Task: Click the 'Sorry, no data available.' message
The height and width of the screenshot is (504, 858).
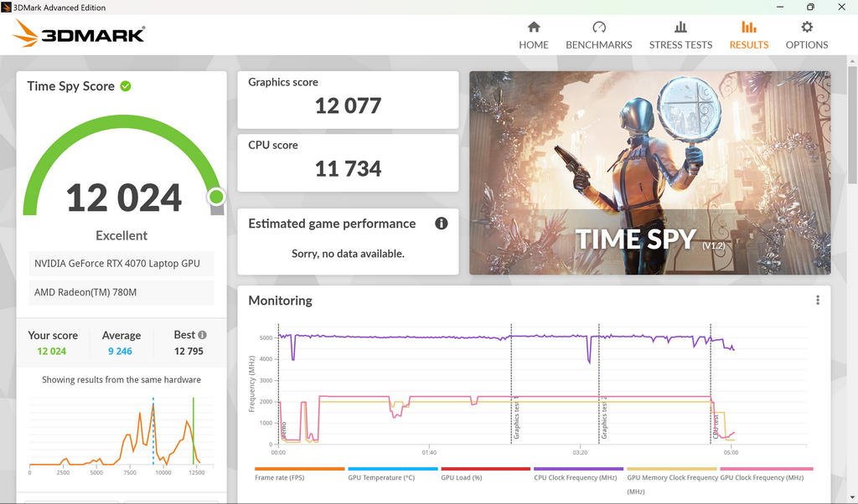Action: click(x=348, y=254)
